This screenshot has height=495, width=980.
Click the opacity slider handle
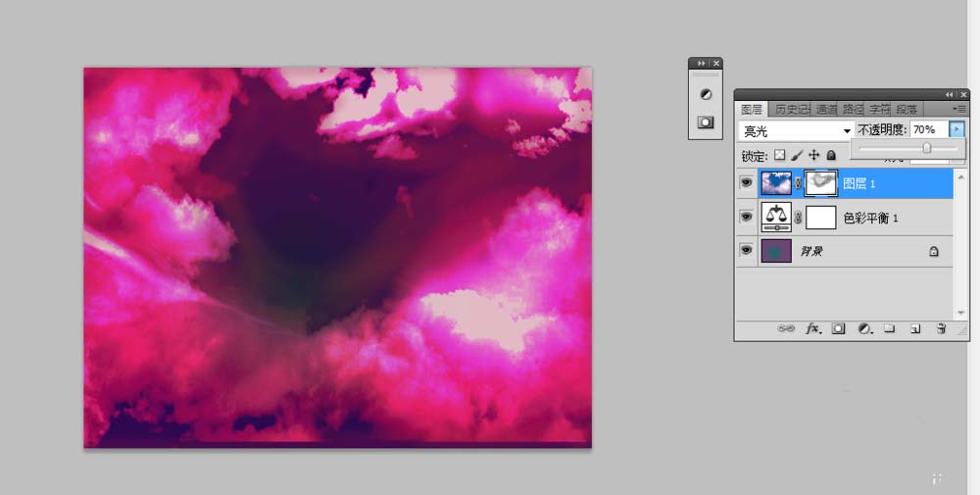(927, 148)
